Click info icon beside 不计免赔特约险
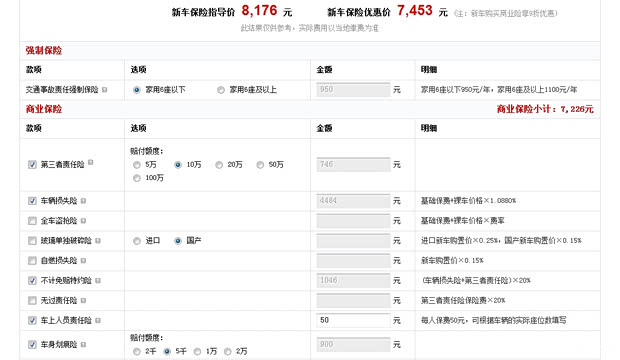 click(98, 280)
